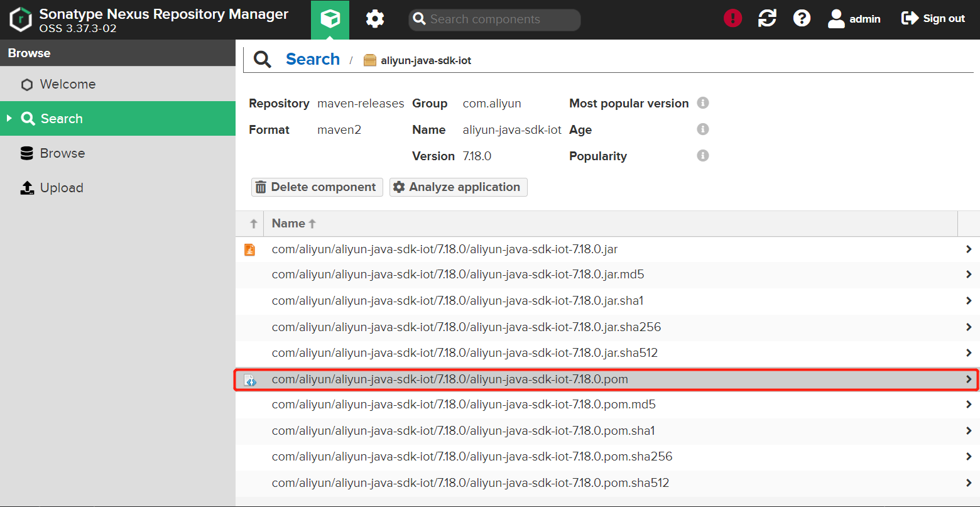
Task: Open the Help question mark icon
Action: pyautogui.click(x=802, y=18)
